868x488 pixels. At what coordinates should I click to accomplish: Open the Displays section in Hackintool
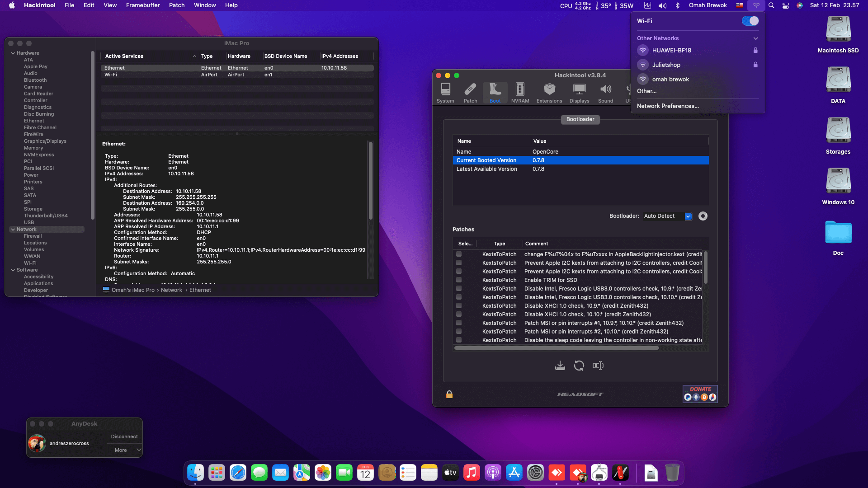579,93
